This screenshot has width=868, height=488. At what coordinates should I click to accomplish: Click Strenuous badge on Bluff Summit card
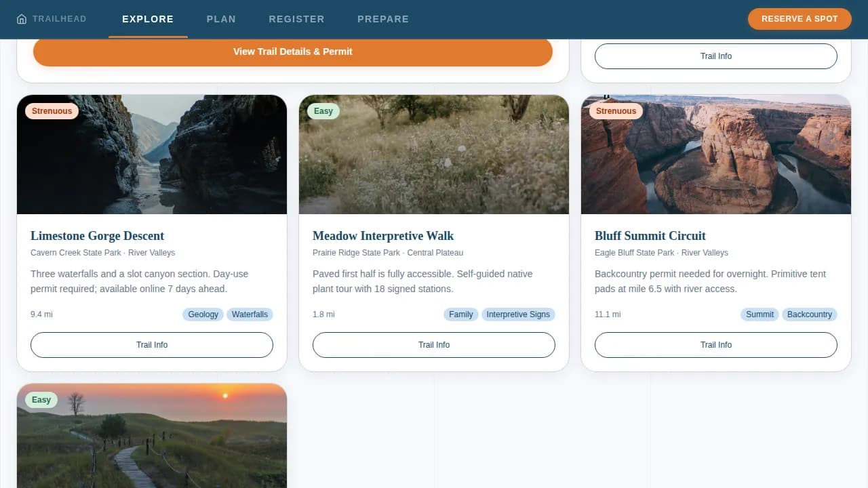pos(616,111)
